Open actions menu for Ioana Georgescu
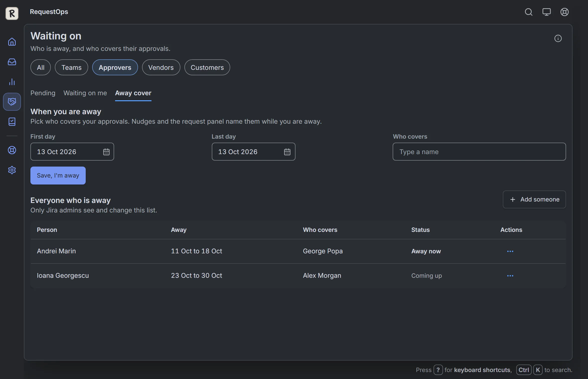This screenshot has width=588, height=379. click(510, 276)
